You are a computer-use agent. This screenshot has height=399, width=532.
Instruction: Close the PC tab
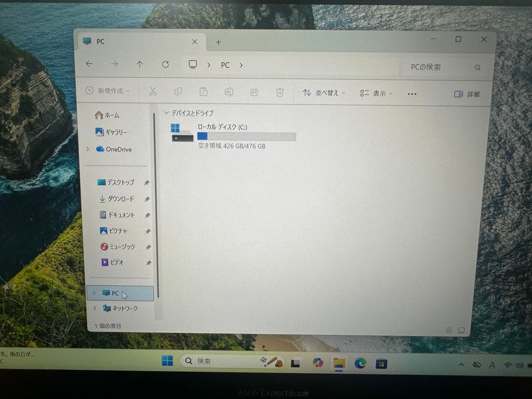pyautogui.click(x=195, y=42)
